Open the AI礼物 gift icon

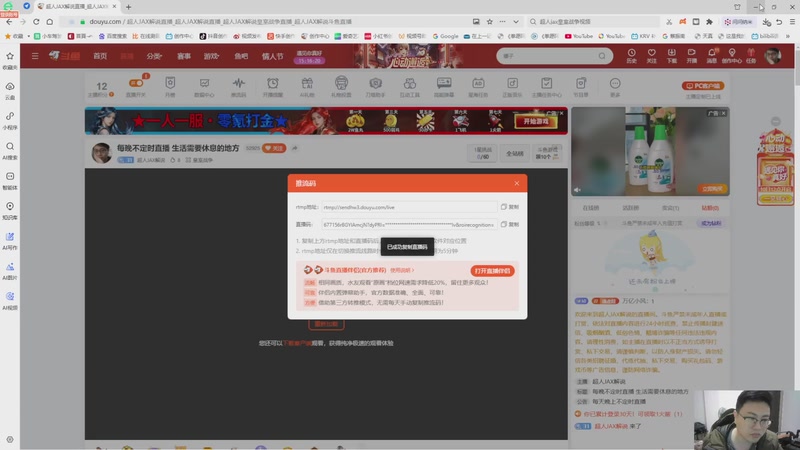click(307, 86)
